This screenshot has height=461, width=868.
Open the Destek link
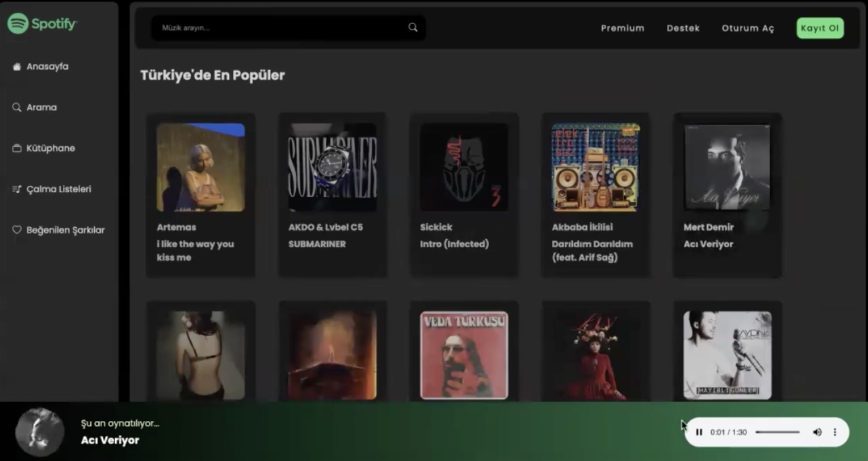[683, 28]
